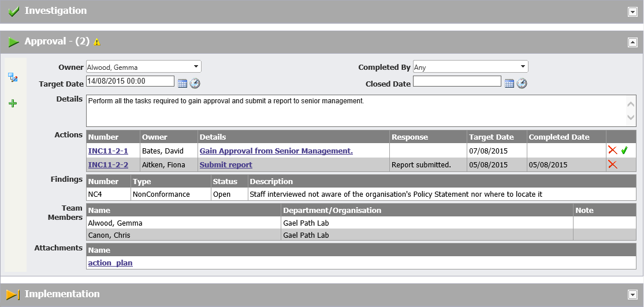The image size is (644, 307).
Task: Open the action_plan attachment
Action: tap(110, 263)
